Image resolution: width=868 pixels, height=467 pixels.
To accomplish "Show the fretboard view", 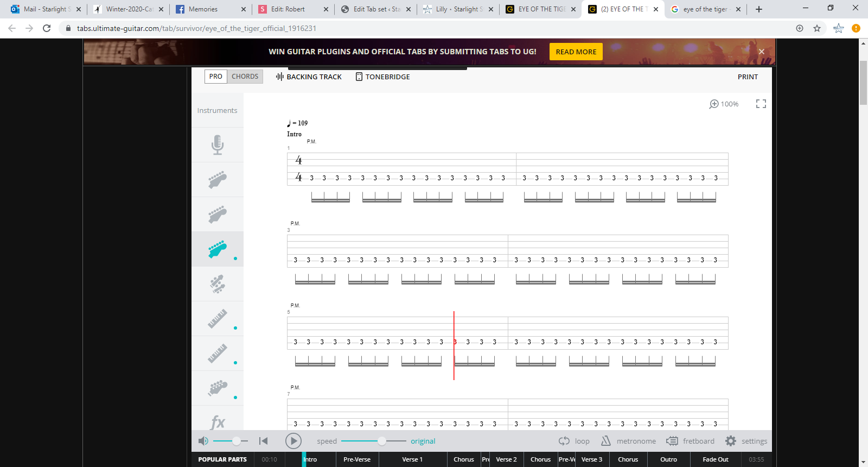I will click(x=690, y=441).
